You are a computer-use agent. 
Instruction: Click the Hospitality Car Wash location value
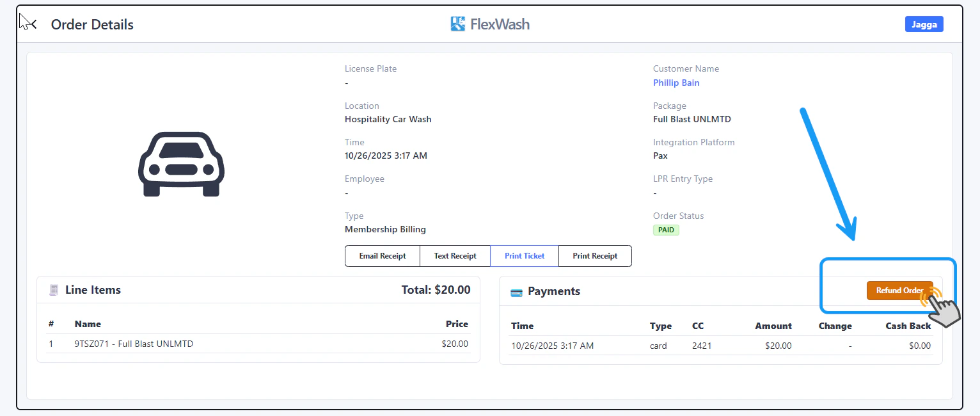388,119
